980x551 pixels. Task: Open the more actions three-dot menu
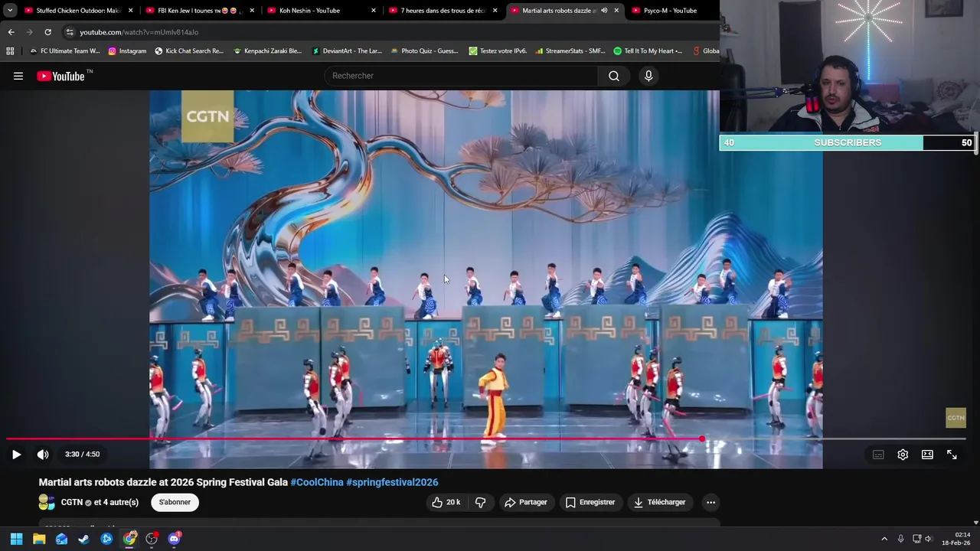tap(710, 502)
